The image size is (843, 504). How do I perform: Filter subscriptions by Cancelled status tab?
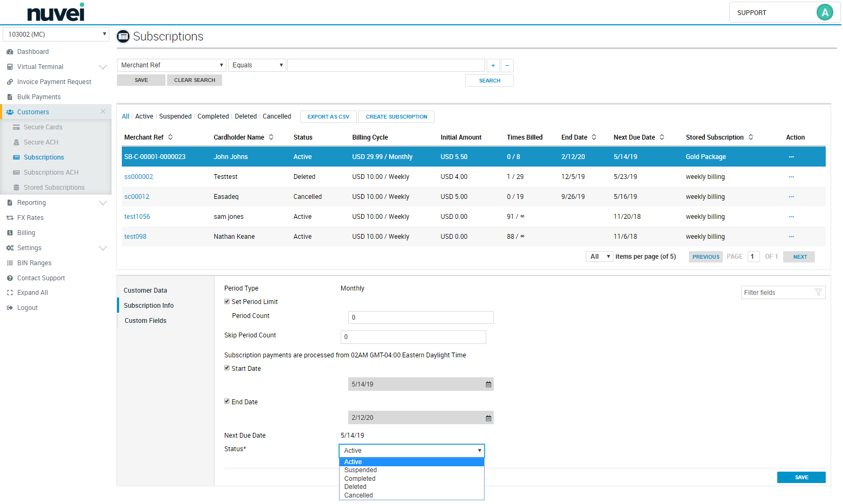pos(277,116)
